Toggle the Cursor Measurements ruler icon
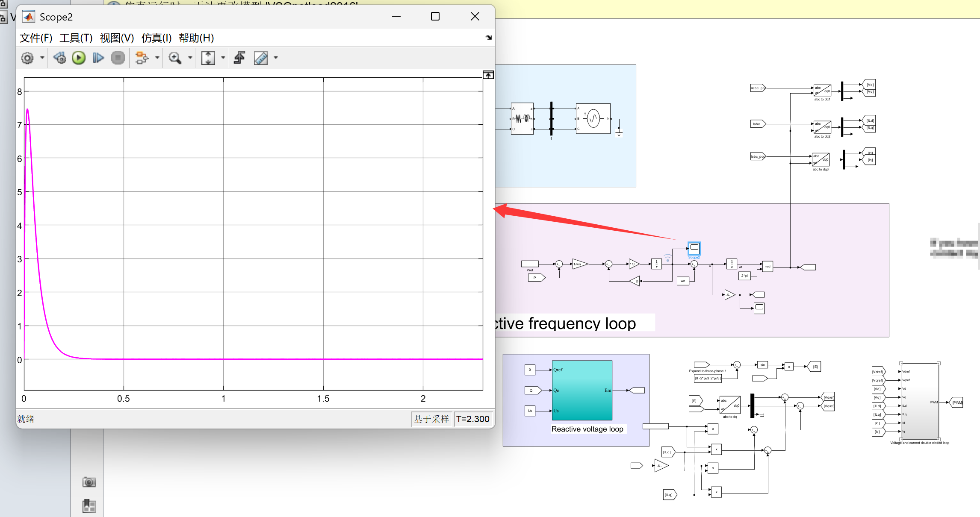Screen dimensions: 980x517 tap(261, 58)
